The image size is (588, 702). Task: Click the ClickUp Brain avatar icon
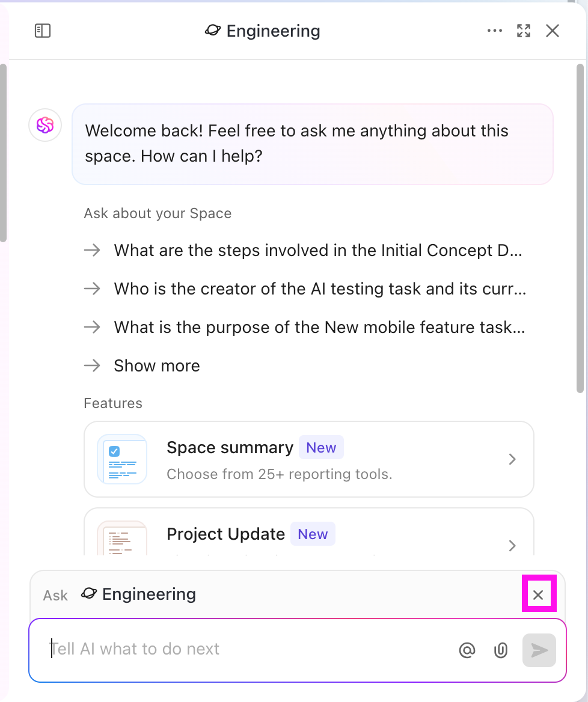(45, 125)
